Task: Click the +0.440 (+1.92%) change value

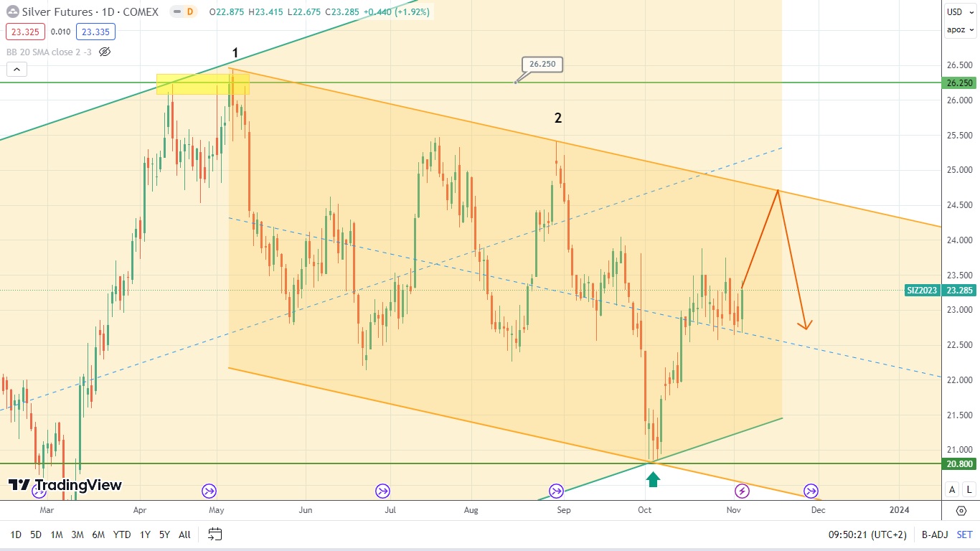Action: pyautogui.click(x=397, y=12)
